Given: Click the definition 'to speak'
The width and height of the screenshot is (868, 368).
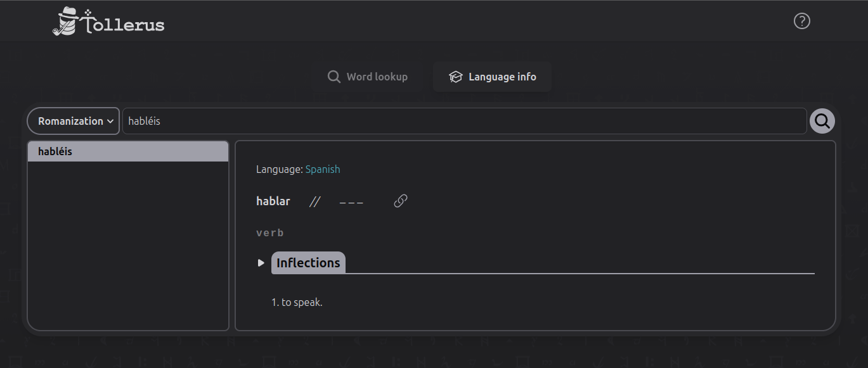Looking at the screenshot, I should pos(297,302).
